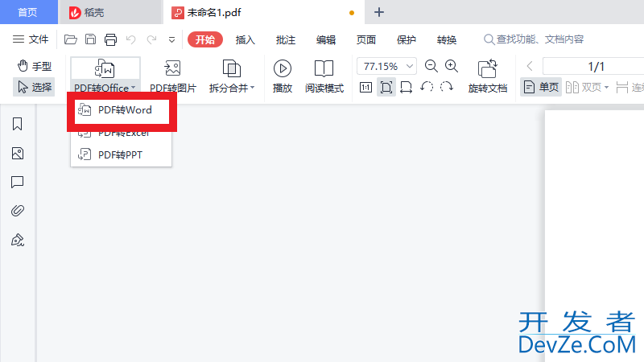Click the 播放 play button

point(283,76)
